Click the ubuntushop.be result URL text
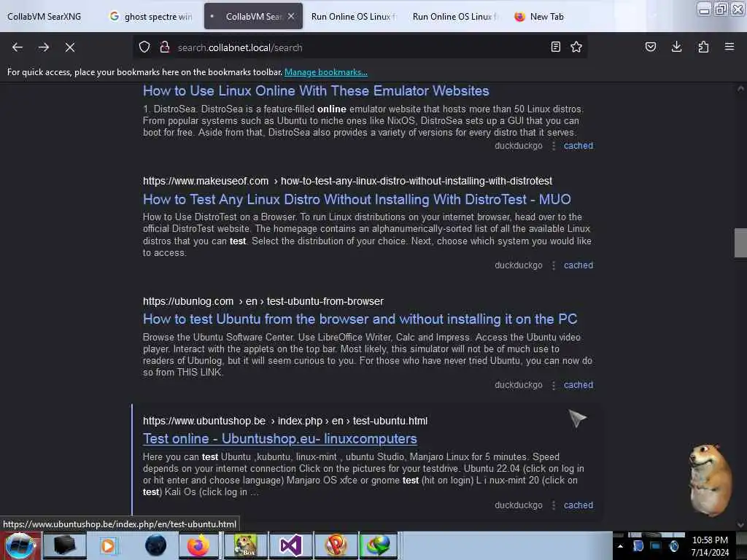Screen dimensions: 747x560 click(x=285, y=421)
